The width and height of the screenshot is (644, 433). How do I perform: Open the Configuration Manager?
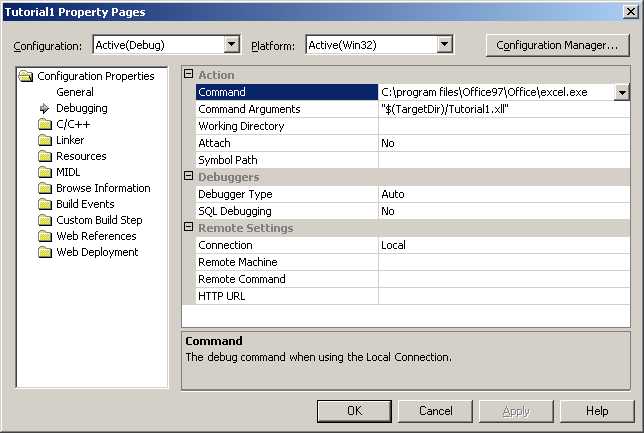557,45
